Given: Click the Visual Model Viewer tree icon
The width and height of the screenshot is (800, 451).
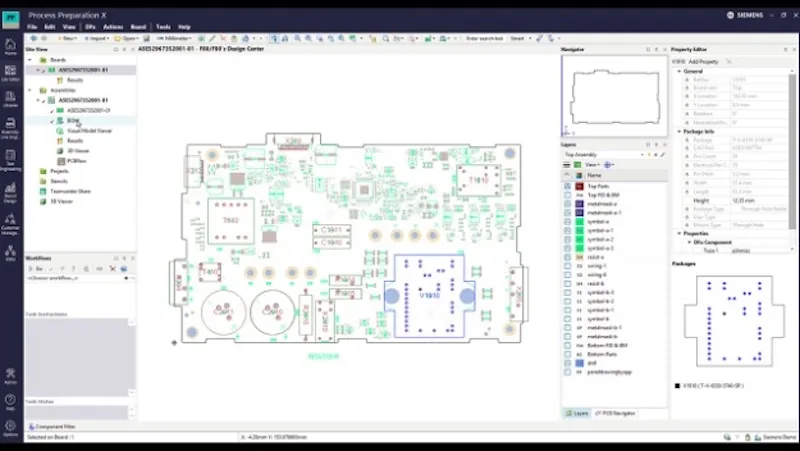Looking at the screenshot, I should (x=60, y=131).
